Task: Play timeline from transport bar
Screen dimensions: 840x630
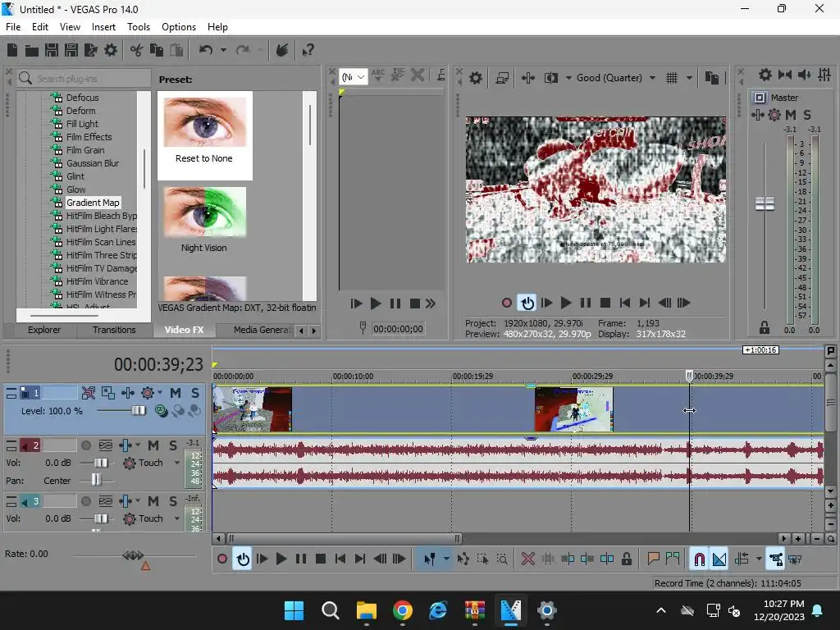Action: (281, 559)
